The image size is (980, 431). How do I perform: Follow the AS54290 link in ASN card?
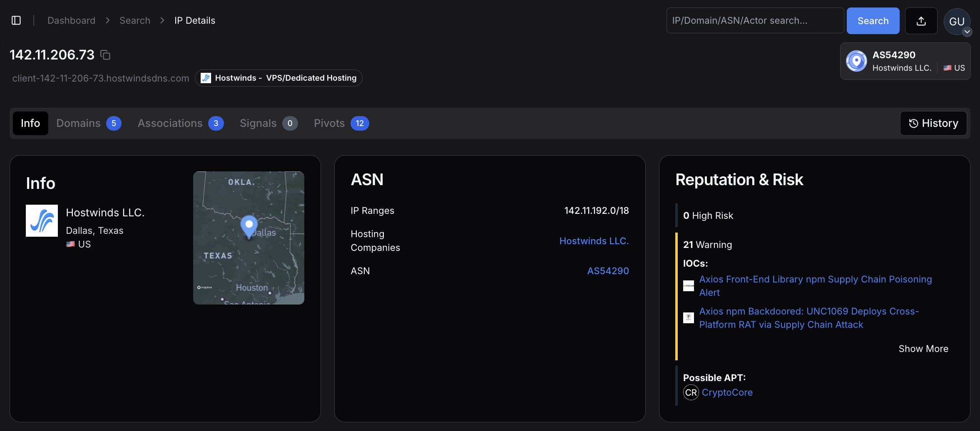[608, 271]
